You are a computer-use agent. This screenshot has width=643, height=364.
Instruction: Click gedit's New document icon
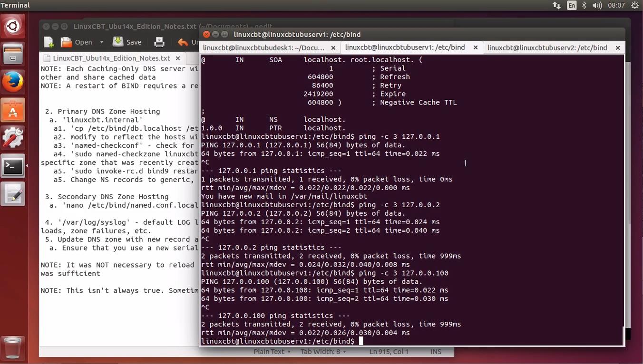(x=49, y=42)
